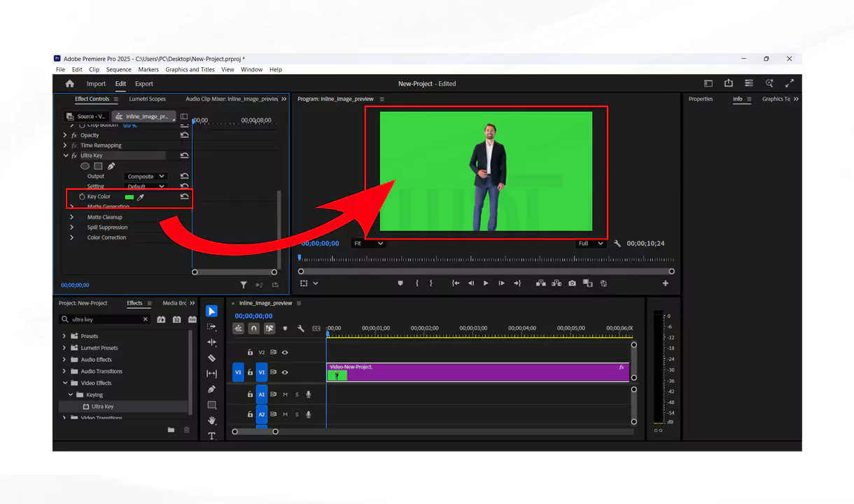The image size is (854, 504).
Task: Expand Spill Suppression section
Action: [71, 227]
